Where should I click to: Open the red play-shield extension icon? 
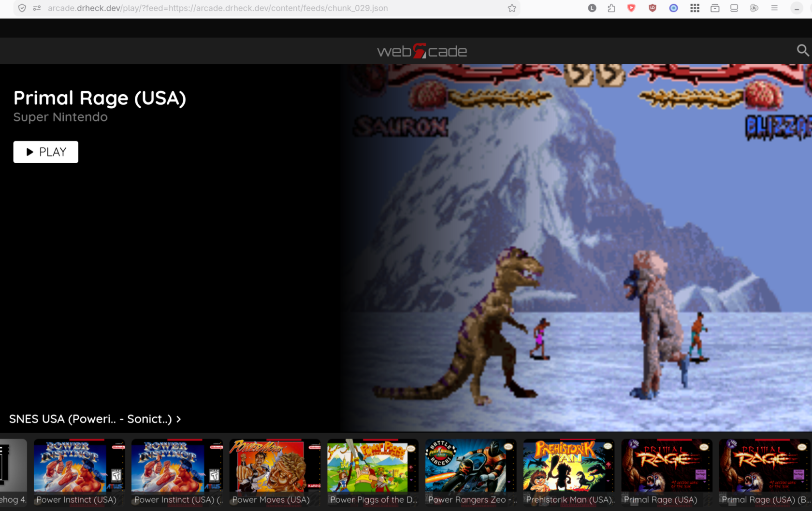(x=631, y=8)
